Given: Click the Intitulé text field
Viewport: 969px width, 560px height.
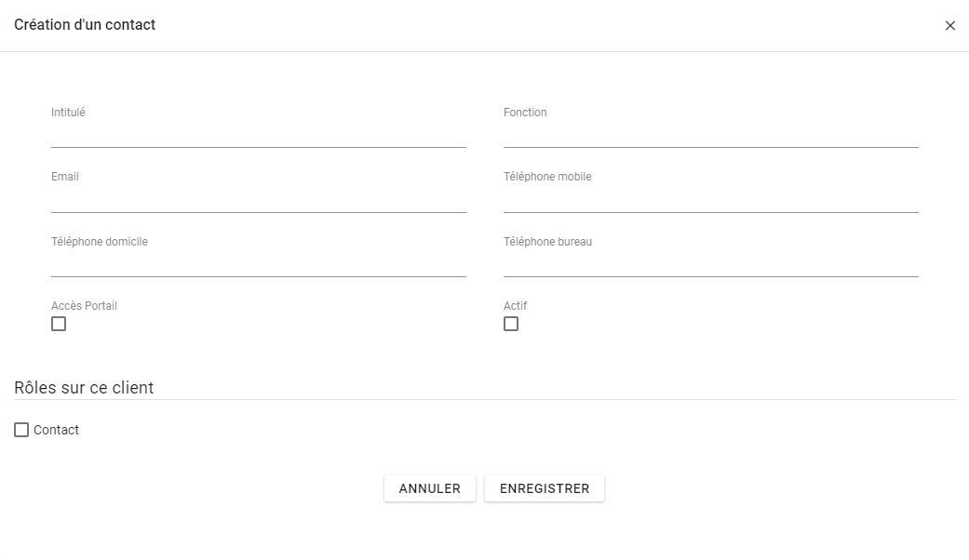Looking at the screenshot, I should click(258, 136).
